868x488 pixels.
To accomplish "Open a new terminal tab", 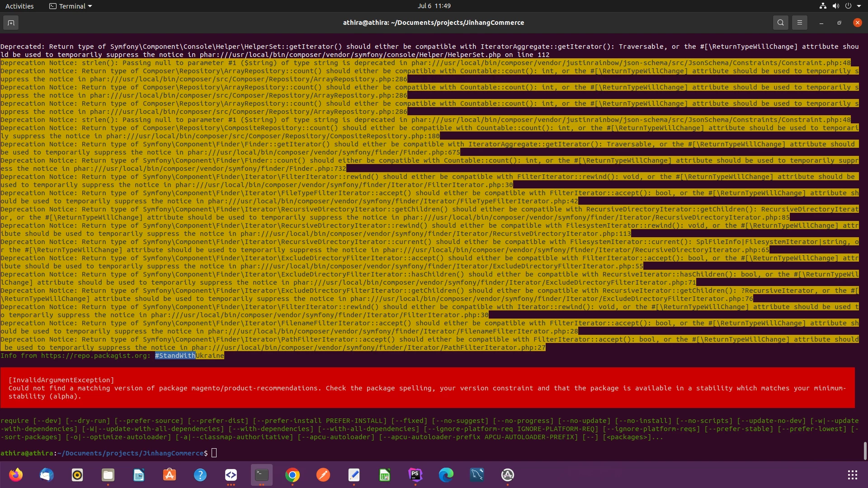I will [x=11, y=23].
